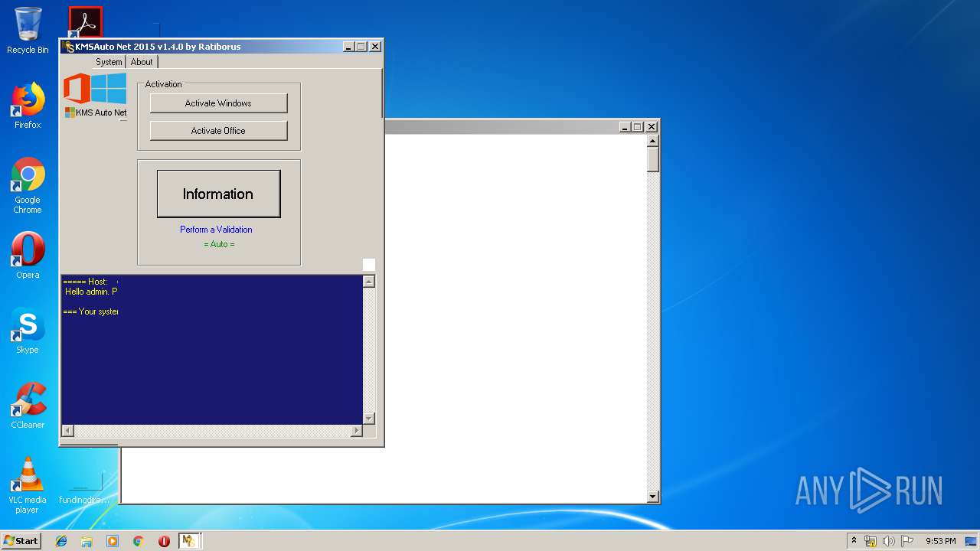Screen dimensions: 980x551
Task: Open the Recycle Bin desktop icon
Action: pos(28,31)
